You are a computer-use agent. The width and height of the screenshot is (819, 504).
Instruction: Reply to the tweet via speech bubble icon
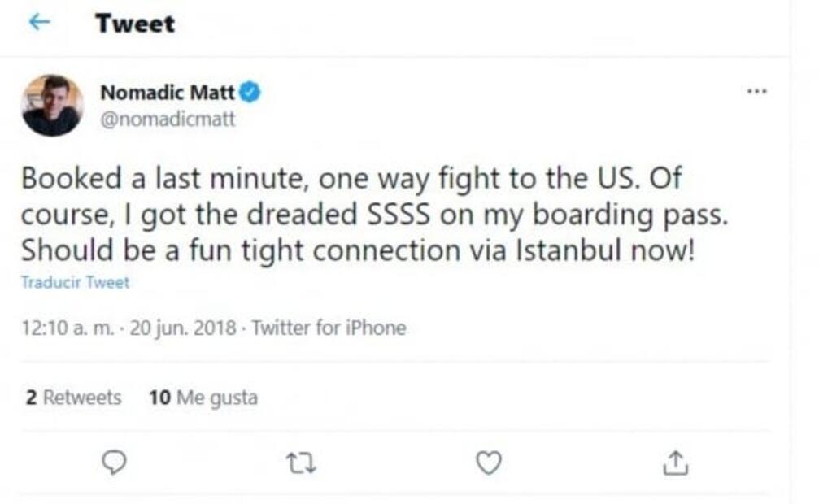(x=115, y=463)
